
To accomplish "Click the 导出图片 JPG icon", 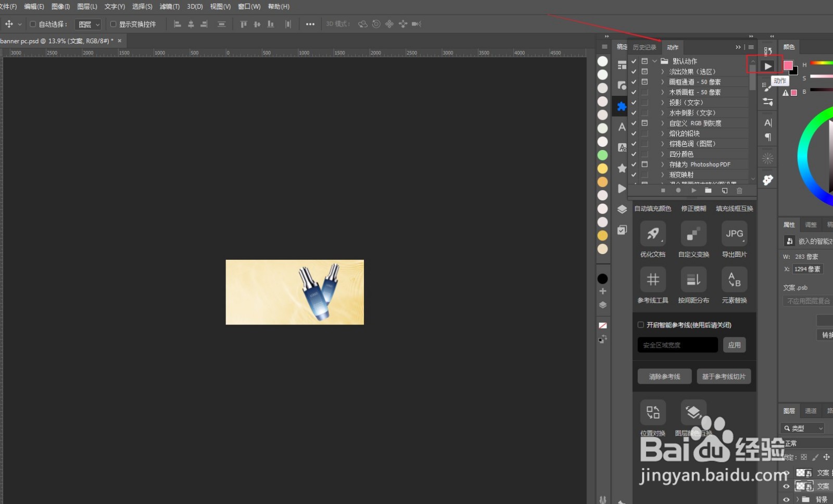I will pyautogui.click(x=735, y=233).
